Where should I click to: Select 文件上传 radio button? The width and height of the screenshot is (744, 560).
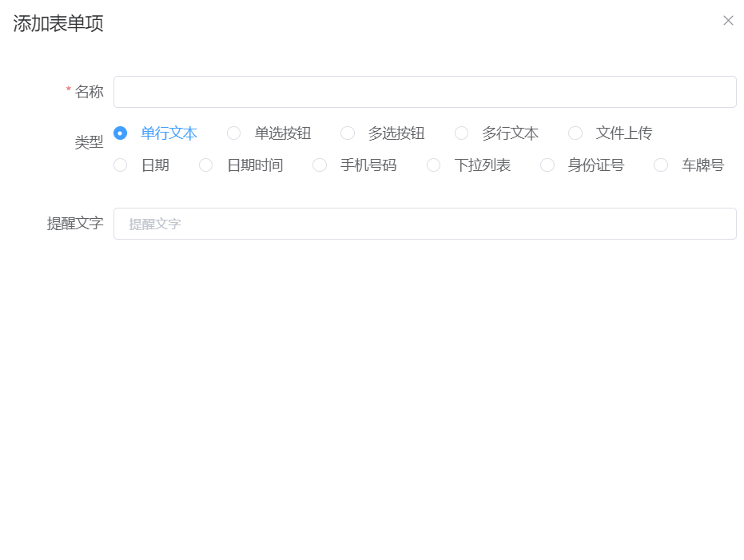pos(575,133)
